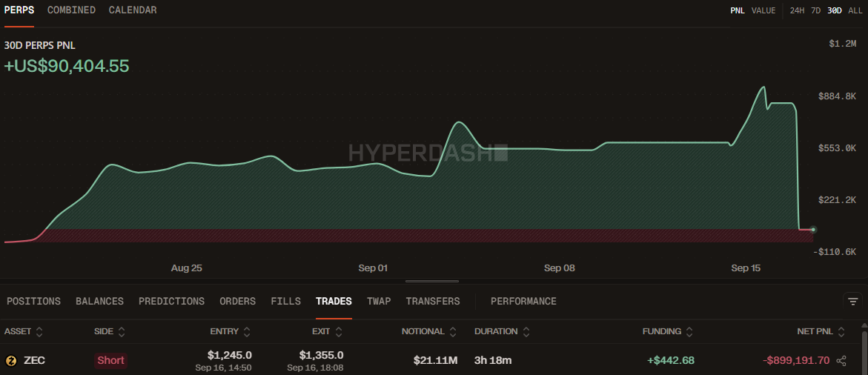Image resolution: width=868 pixels, height=375 pixels.
Task: Click the 3h 18m duration value
Action: (493, 361)
